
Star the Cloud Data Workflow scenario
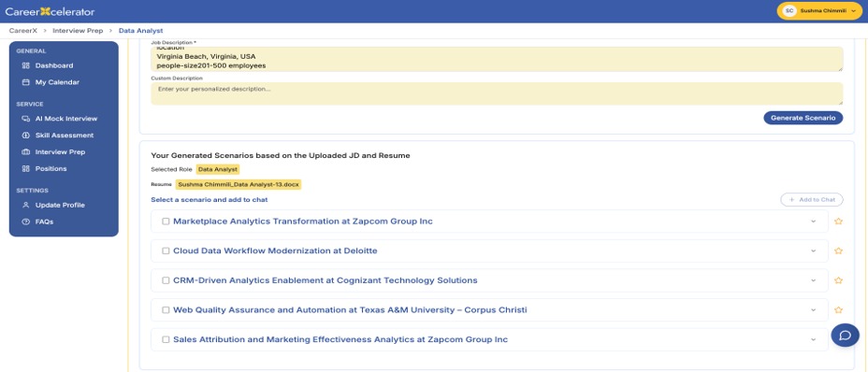838,250
